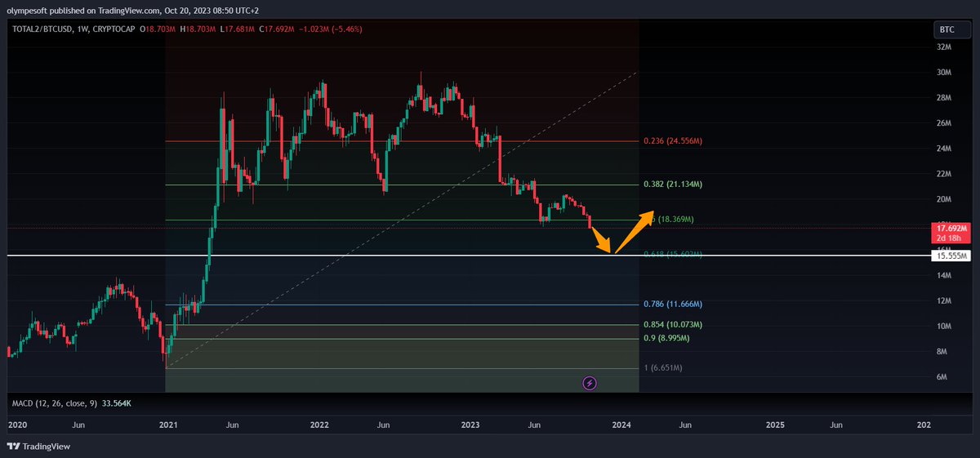Click the 2023 time axis label
This screenshot has height=458, width=980.
coord(470,425)
